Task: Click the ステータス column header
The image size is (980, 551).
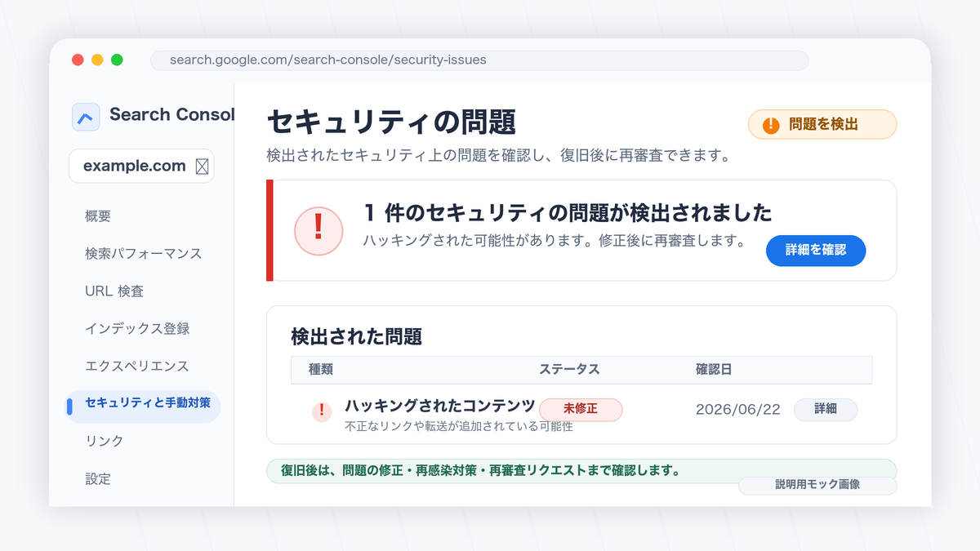Action: [569, 370]
